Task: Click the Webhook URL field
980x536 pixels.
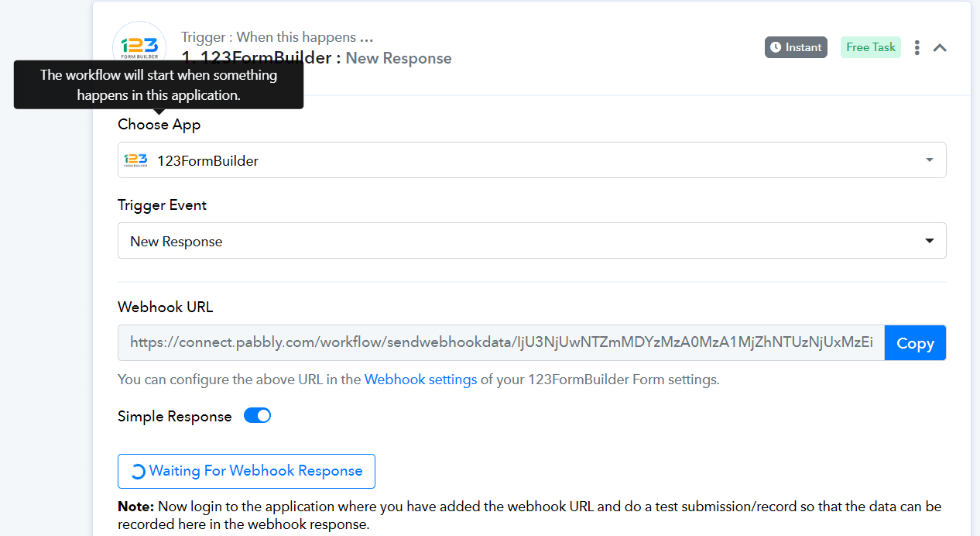Action: click(x=501, y=342)
